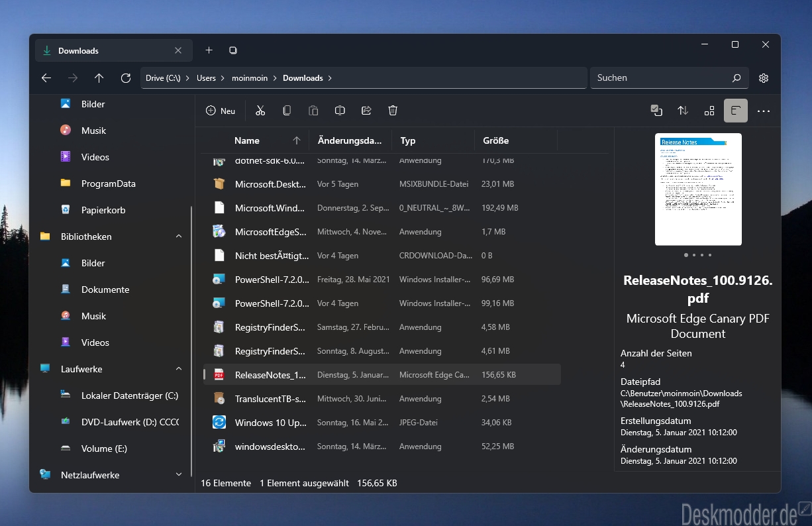Click the window icon beside the new-tab plus
This screenshot has width=812, height=526.
[233, 50]
